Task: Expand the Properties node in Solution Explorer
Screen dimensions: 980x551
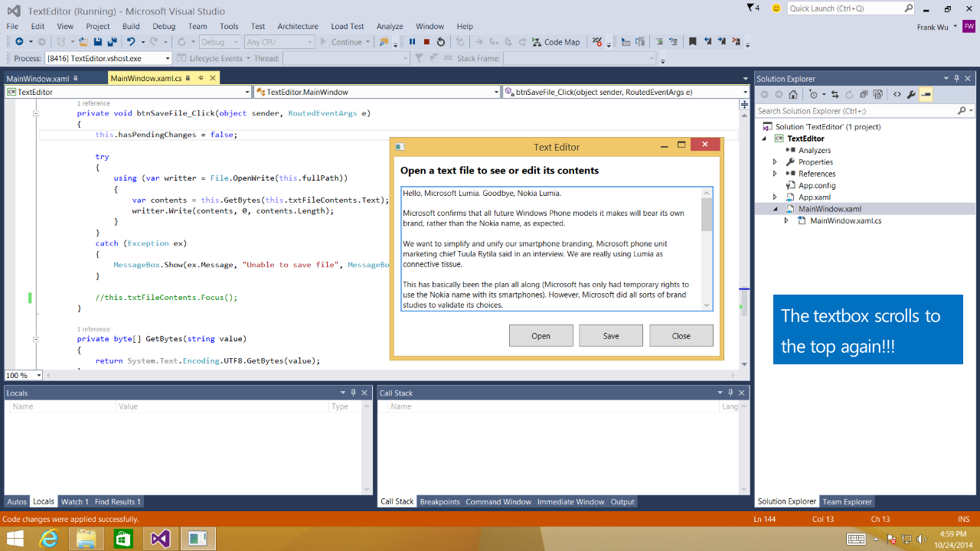Action: click(x=775, y=162)
